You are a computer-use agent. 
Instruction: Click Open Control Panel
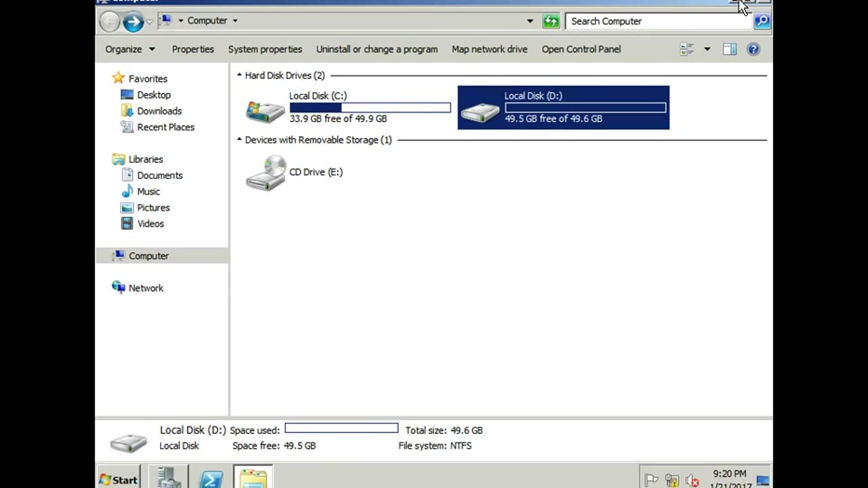pyautogui.click(x=581, y=49)
